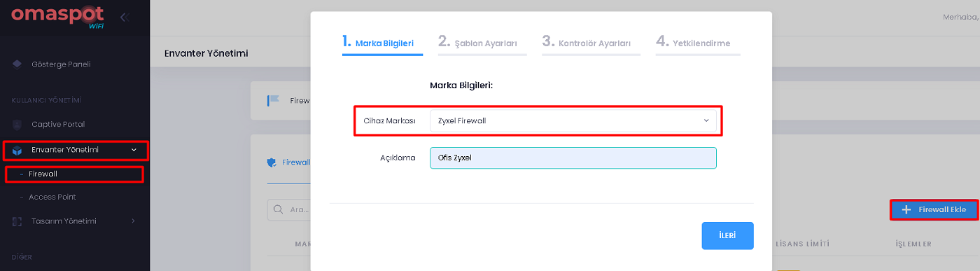
Task: Open Access Point in sidebar
Action: tap(52, 197)
